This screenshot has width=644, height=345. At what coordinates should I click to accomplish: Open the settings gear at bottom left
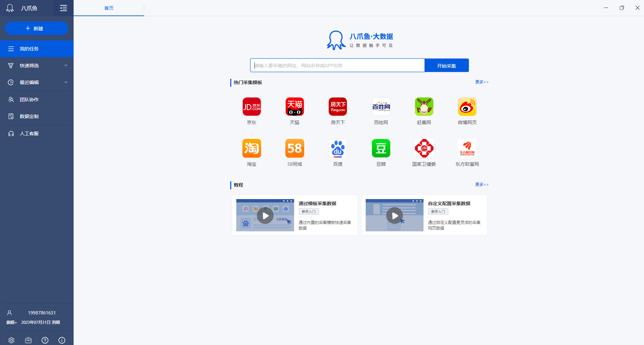pos(11,340)
